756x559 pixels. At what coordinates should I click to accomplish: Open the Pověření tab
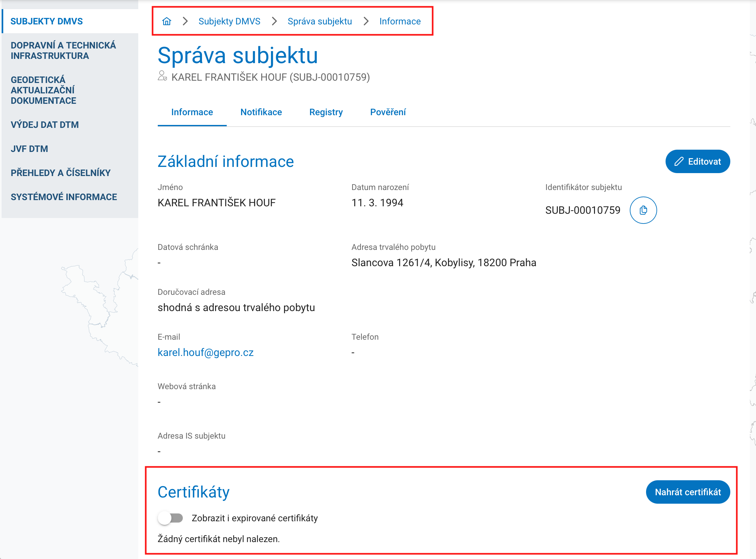pos(388,112)
